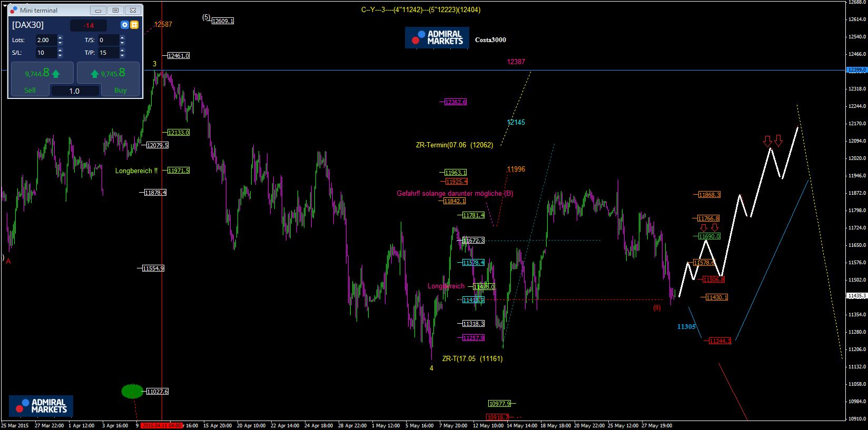This screenshot has width=868, height=430.
Task: Click the green ellipse marker near 11027.6
Action: click(x=132, y=391)
